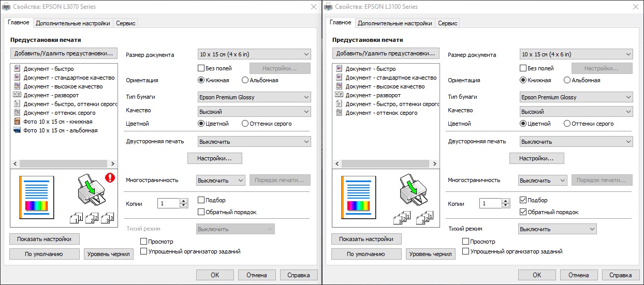Enable 'Без полей' checkbox in L3070 window

202,68
